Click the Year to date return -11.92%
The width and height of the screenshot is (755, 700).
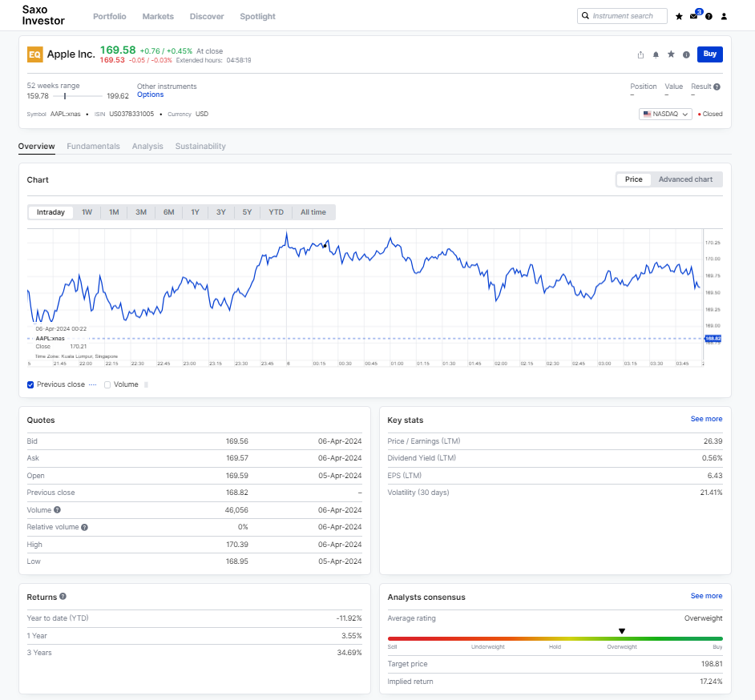tap(349, 618)
